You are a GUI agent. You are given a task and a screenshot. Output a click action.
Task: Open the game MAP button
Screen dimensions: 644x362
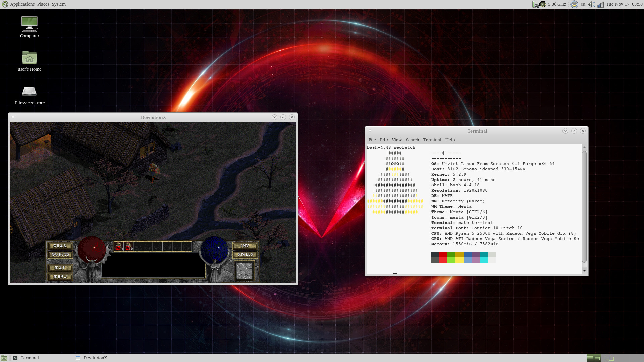60,268
